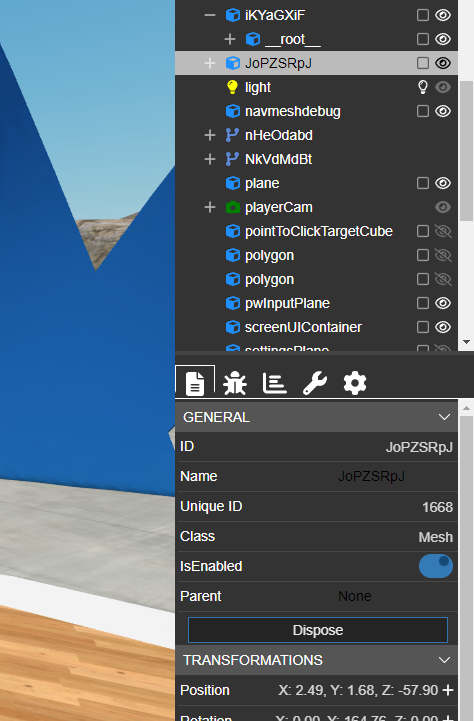Click the yellow light bulb icon
The height and width of the screenshot is (721, 474).
pos(233,87)
